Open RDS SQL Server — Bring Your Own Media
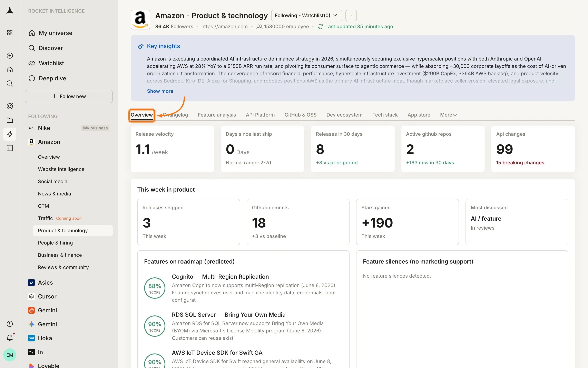Viewport: 588px width, 368px height. click(228, 315)
